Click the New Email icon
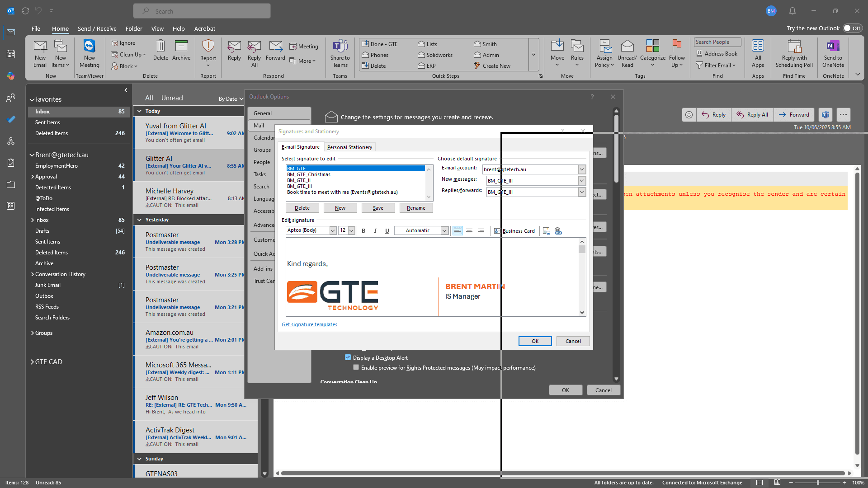Viewport: 868px width, 488px height. point(40,53)
